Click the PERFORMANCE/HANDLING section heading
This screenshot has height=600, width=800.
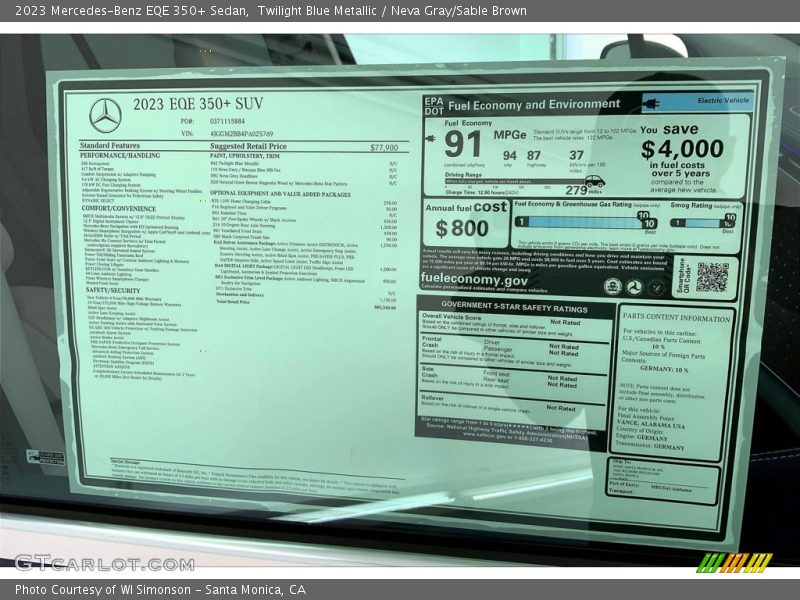120,156
